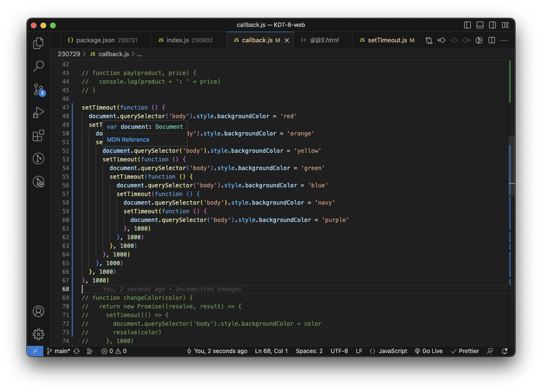The image size is (542, 392).
Task: Click customize layout icon in title bar
Action: pyautogui.click(x=505, y=25)
